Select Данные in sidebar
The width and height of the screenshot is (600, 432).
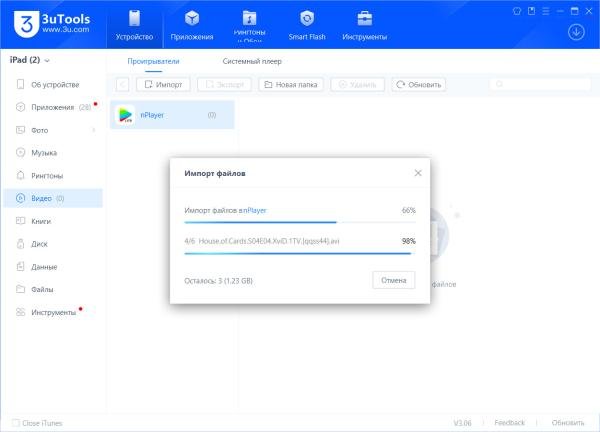(x=53, y=267)
